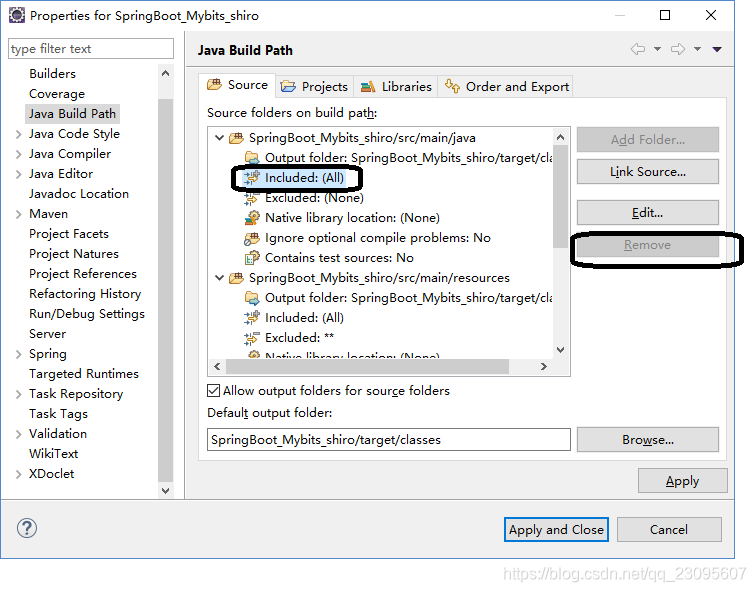The image size is (756, 592).
Task: Click the Excluded (None) filter icon
Action: (252, 198)
